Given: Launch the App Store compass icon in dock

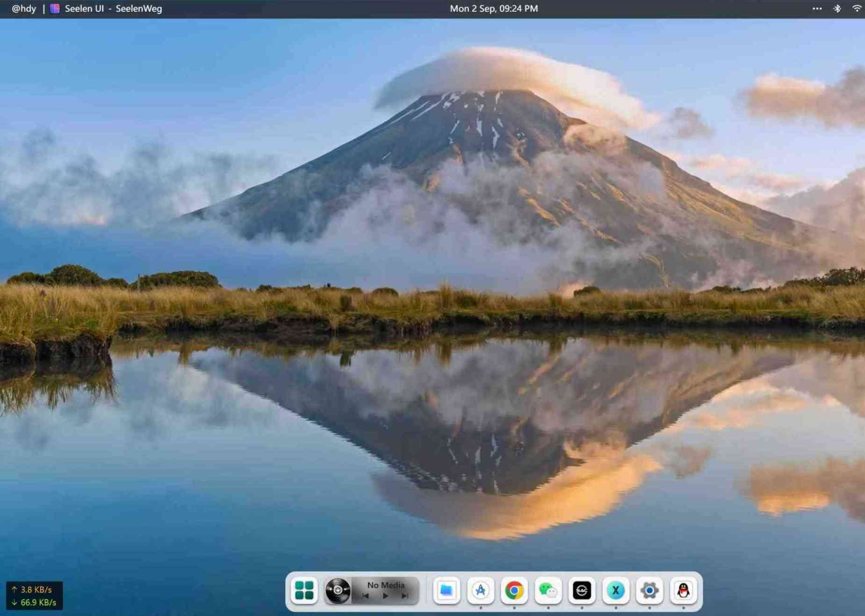Looking at the screenshot, I should [481, 590].
